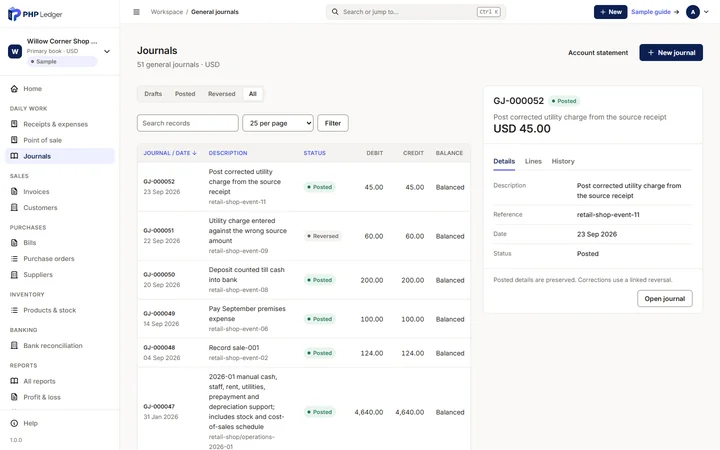Select the All filter tab
Viewport: 720px width, 450px height.
point(253,94)
